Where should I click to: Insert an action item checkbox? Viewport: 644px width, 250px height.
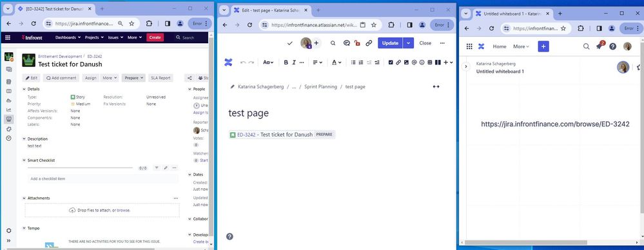pos(391,63)
